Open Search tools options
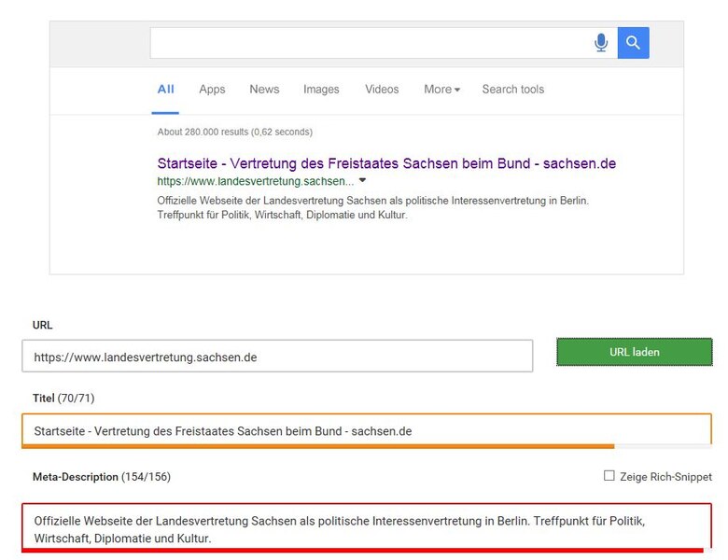Image resolution: width=728 pixels, height=560 pixels. click(x=513, y=90)
